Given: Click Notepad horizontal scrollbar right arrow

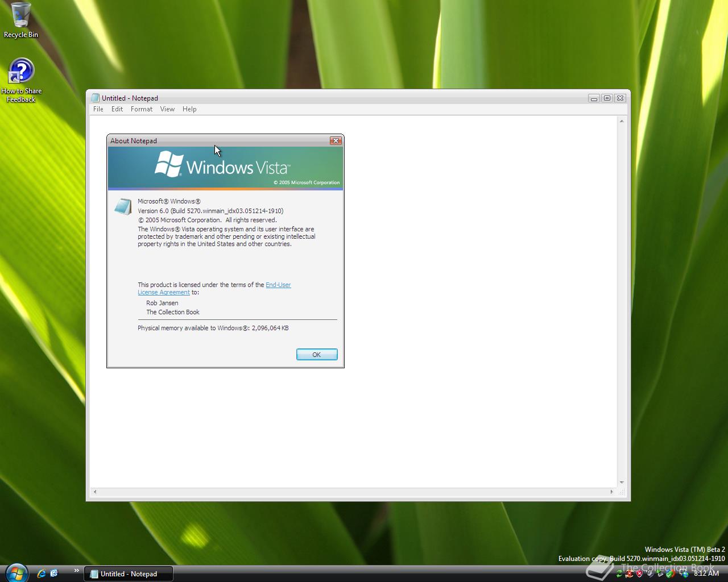Looking at the screenshot, I should 612,492.
